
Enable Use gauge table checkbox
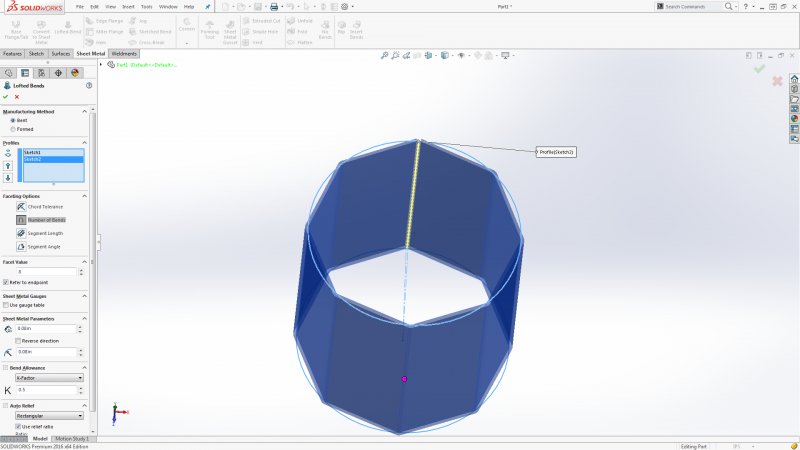pyautogui.click(x=6, y=305)
